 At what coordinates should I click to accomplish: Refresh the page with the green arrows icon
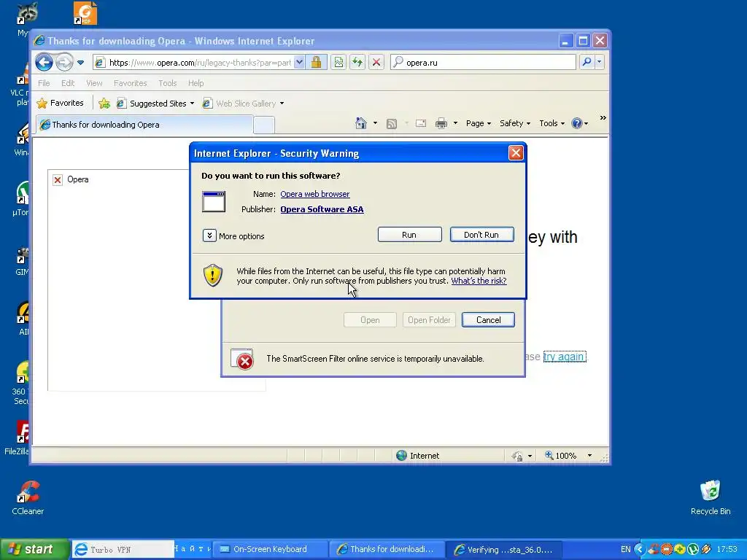point(357,62)
